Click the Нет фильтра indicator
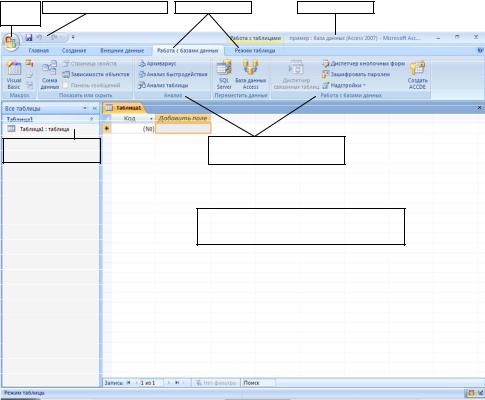 216,383
